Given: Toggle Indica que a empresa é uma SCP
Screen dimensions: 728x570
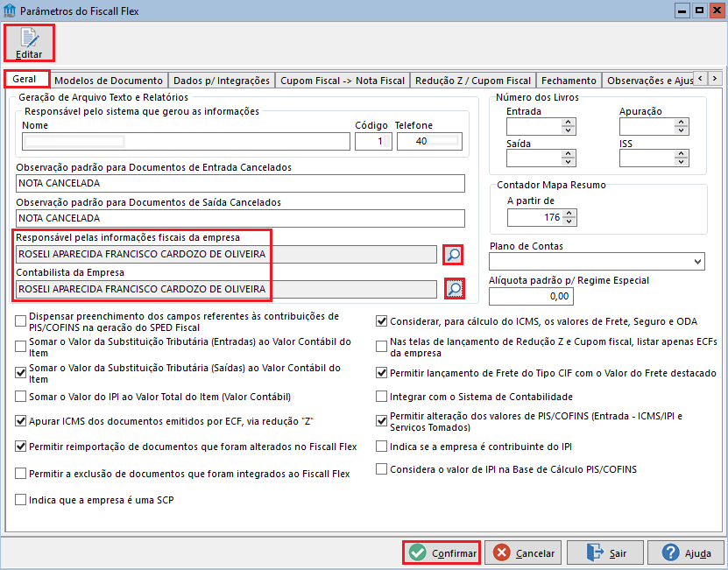Looking at the screenshot, I should (x=20, y=500).
